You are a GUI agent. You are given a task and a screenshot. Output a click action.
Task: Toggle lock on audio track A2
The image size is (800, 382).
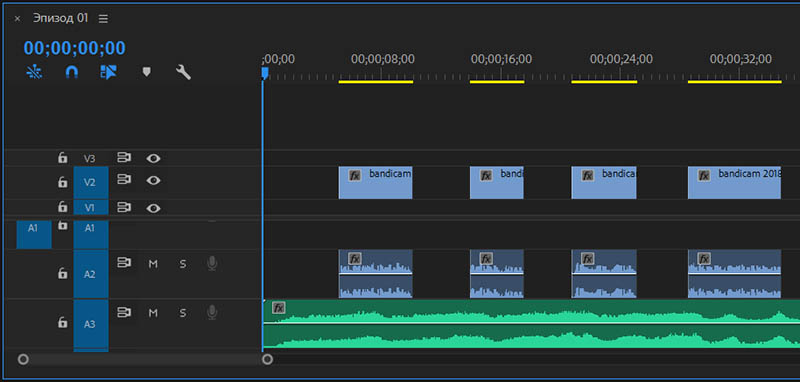[62, 274]
